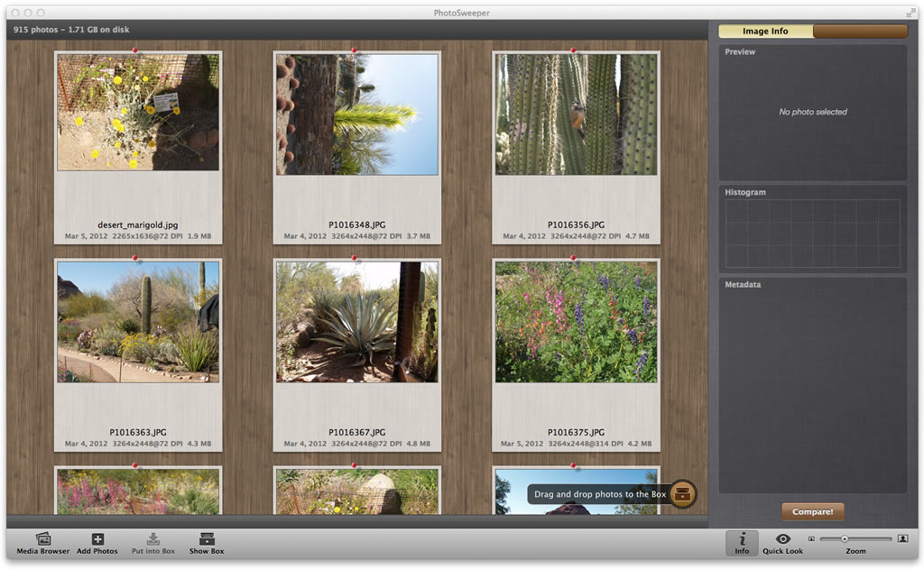The height and width of the screenshot is (569, 924).
Task: Click the small-thumbnail icon left of zoom slider
Action: point(811,539)
